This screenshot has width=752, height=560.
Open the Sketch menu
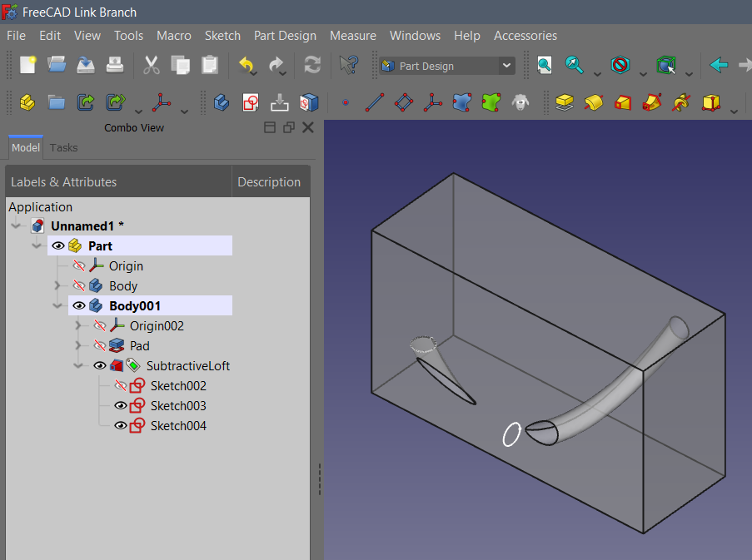tap(222, 36)
